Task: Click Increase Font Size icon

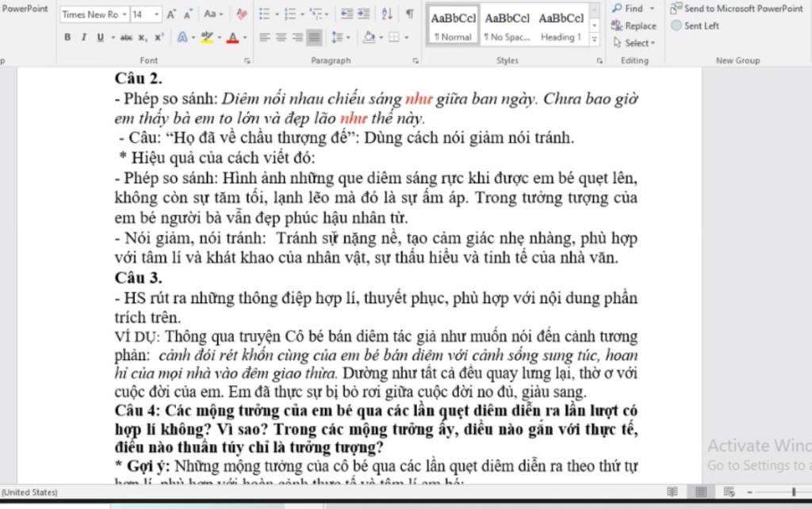Action: [x=171, y=14]
